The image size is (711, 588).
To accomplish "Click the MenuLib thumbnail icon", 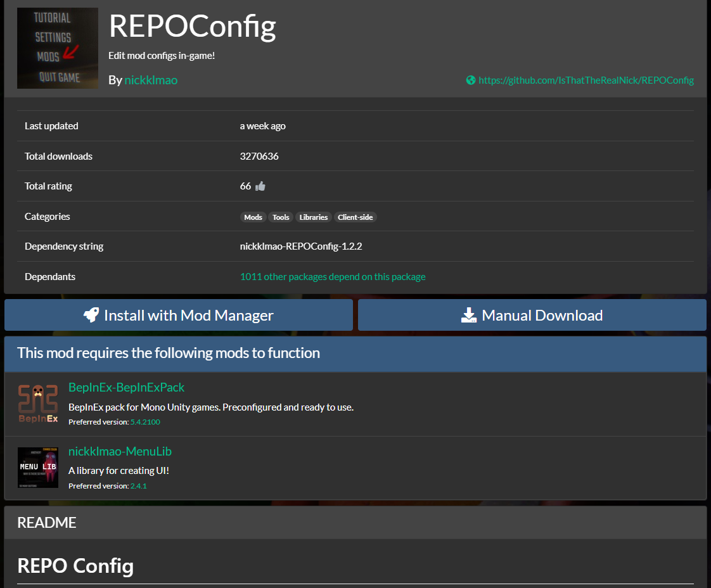I will [x=38, y=468].
